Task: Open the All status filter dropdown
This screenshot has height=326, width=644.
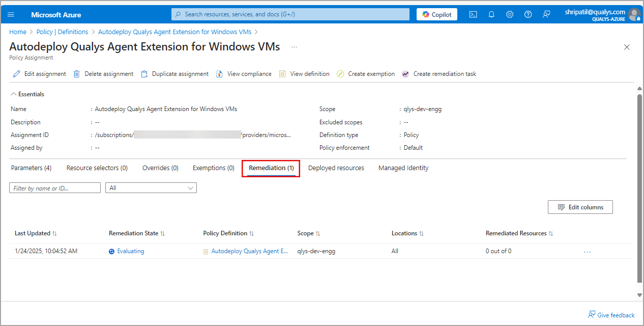Action: 151,187
